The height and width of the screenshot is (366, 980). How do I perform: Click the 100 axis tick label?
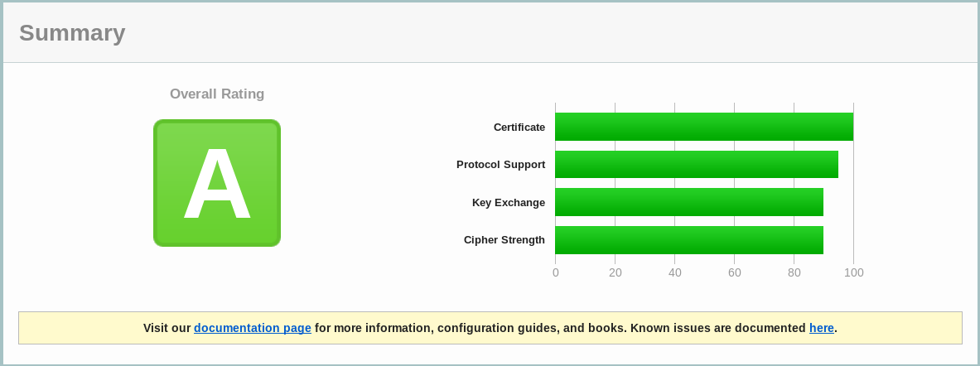tap(853, 272)
